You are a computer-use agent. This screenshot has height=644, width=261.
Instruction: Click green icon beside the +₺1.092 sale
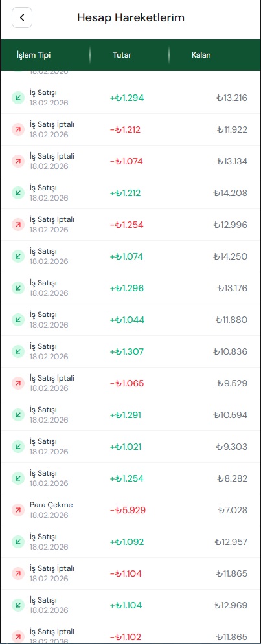tap(18, 542)
